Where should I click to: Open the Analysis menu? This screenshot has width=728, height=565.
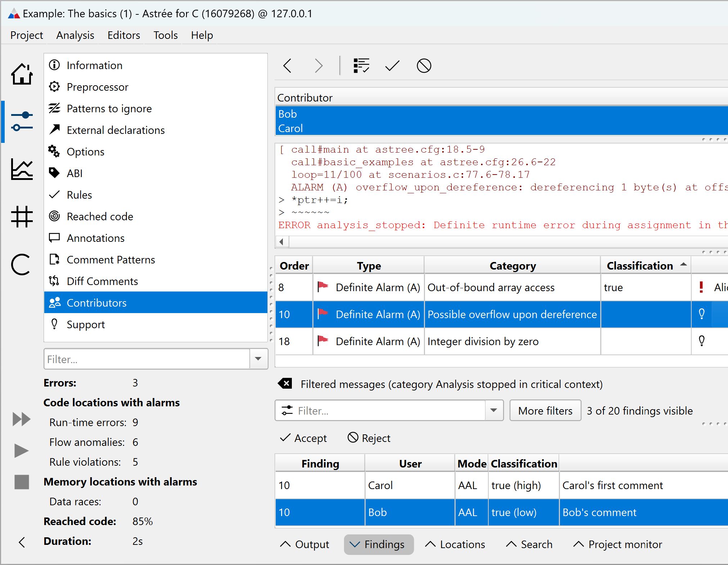coord(75,35)
